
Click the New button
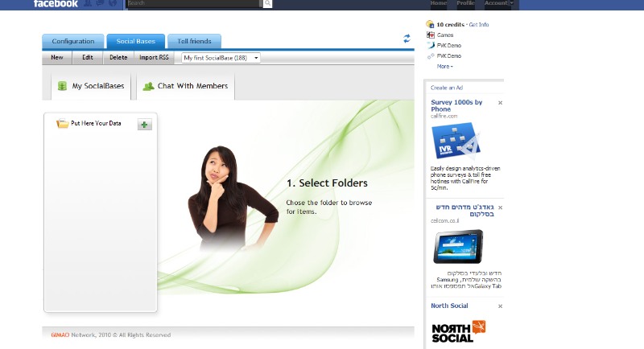click(x=57, y=57)
